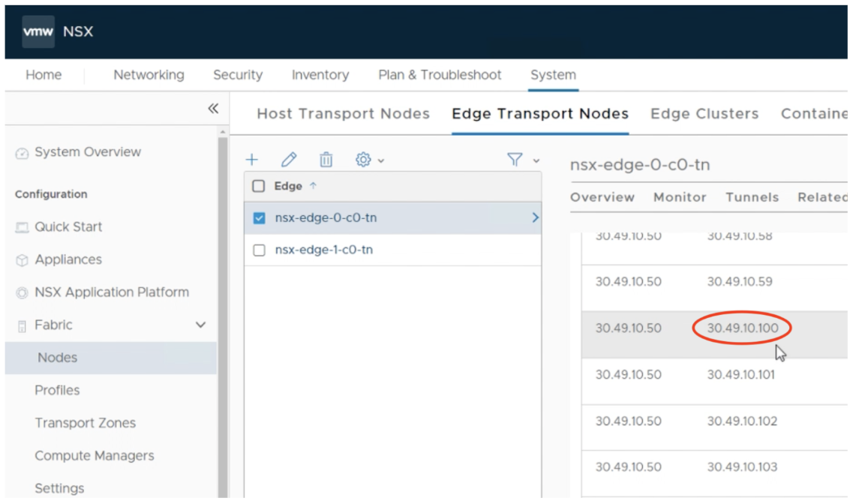
Task: Click the vmw NSX logo
Action: click(38, 31)
